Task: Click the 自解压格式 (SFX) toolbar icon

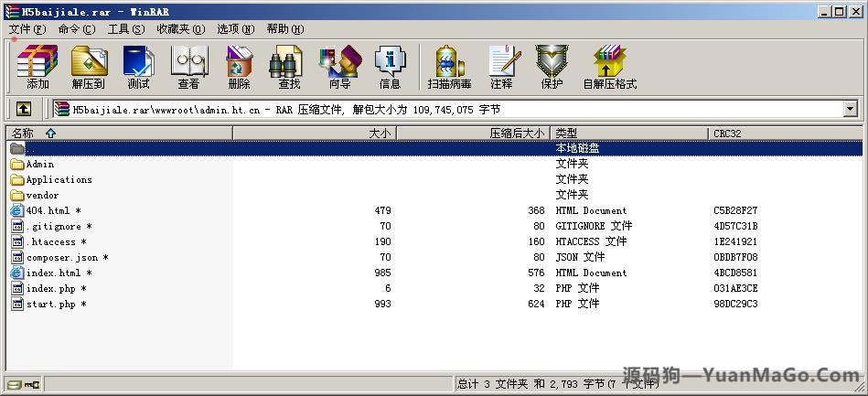Action: tap(610, 61)
